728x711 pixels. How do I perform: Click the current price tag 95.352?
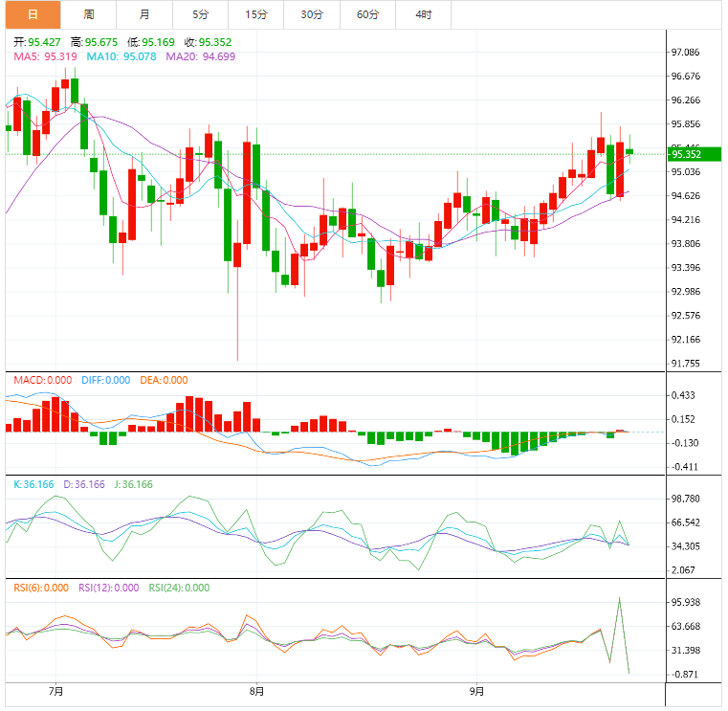pyautogui.click(x=687, y=154)
